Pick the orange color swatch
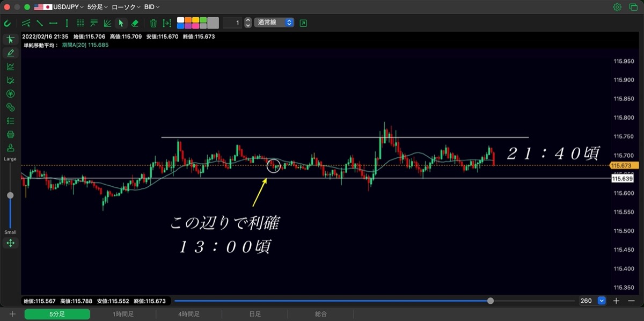 pos(188,20)
